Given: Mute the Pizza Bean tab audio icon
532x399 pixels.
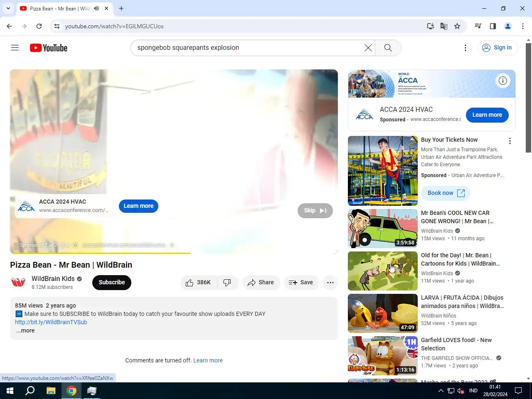Looking at the screenshot, I should (96, 8).
